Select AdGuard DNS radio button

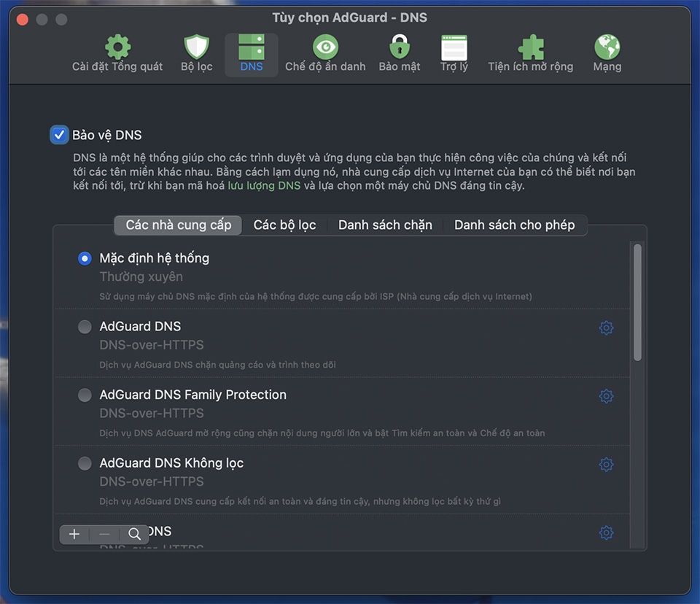tap(85, 327)
